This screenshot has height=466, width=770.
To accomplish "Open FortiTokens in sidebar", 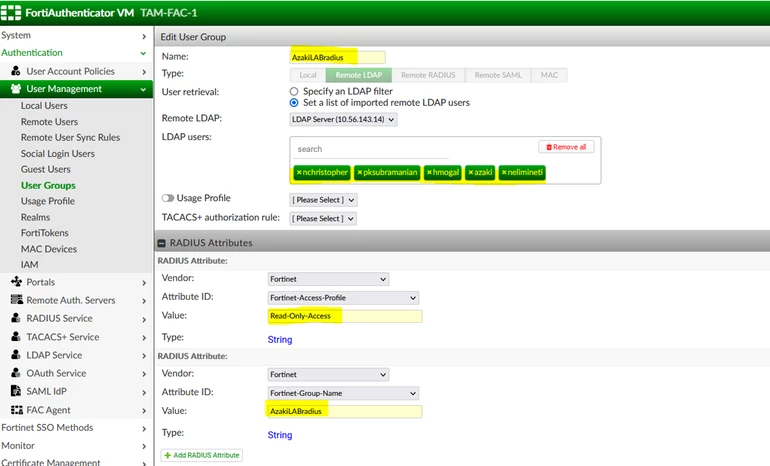I will (45, 233).
